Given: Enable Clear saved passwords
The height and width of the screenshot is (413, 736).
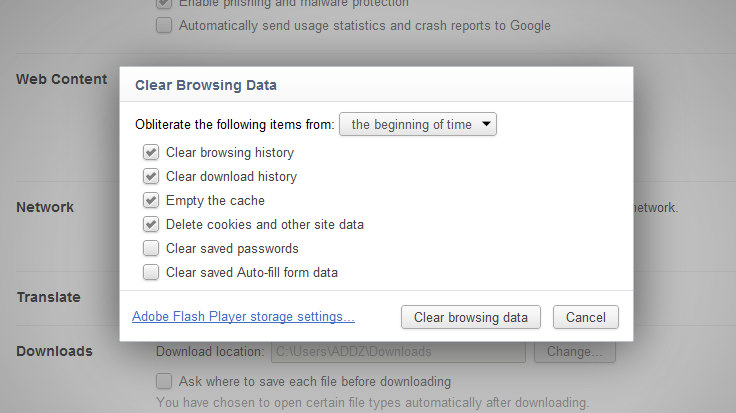Looking at the screenshot, I should click(151, 248).
